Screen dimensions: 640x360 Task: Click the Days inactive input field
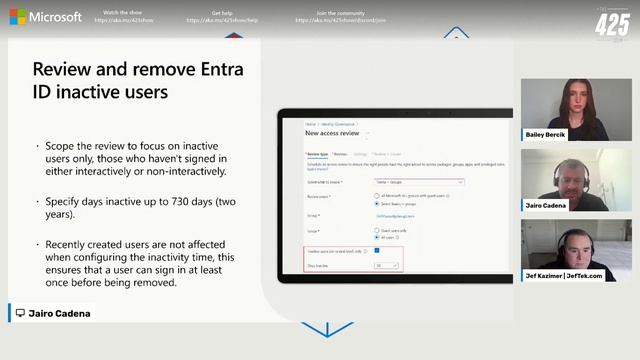386,266
